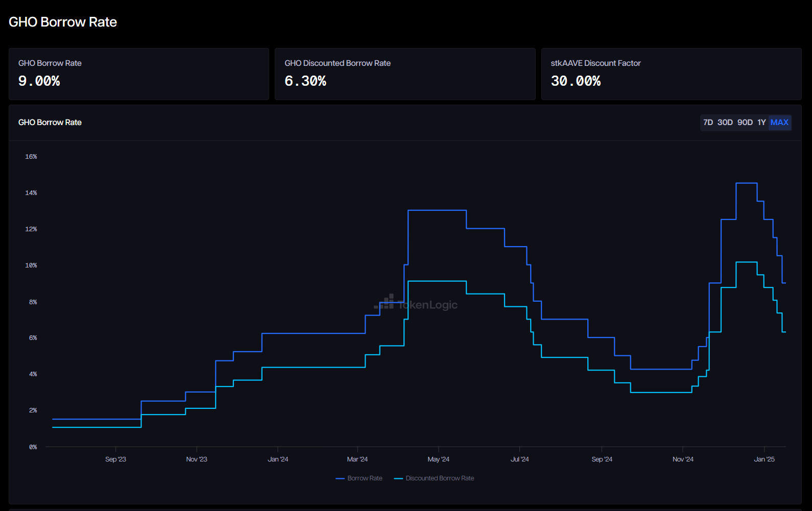This screenshot has height=511, width=812.
Task: Select the MAX time range
Action: tap(779, 123)
